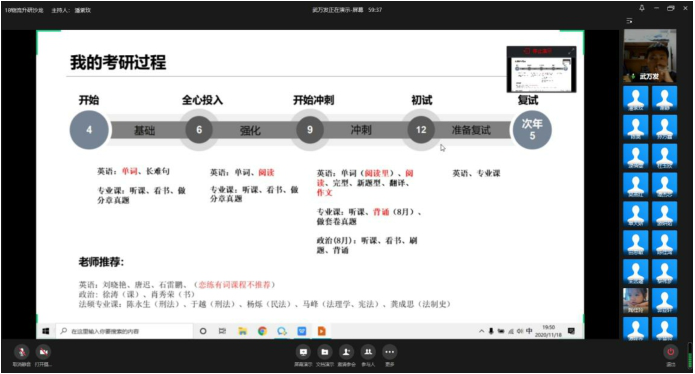Click the red stop presenting button
This screenshot has height=374, width=695.
(538, 51)
